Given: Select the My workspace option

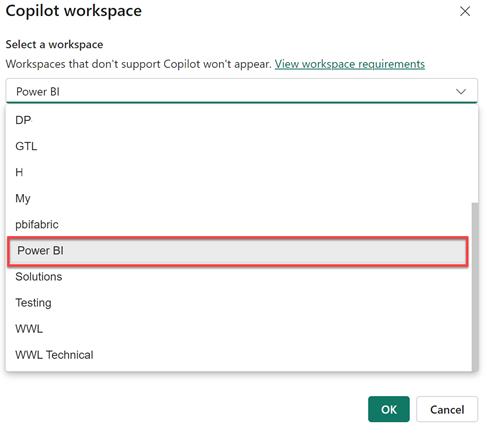Looking at the screenshot, I should (239, 198).
